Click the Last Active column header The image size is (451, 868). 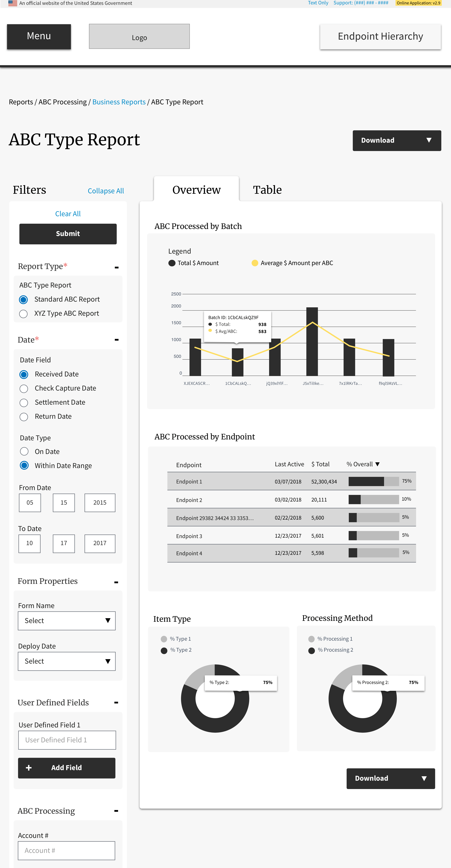[289, 464]
